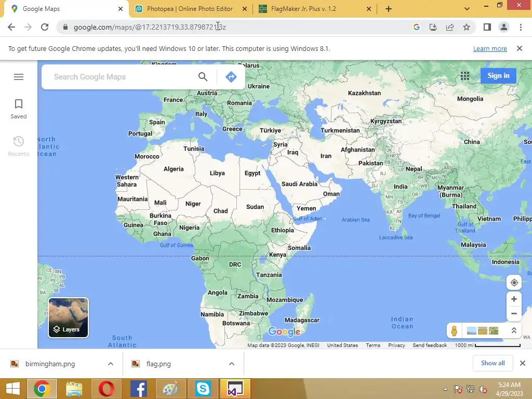The width and height of the screenshot is (532, 399).
Task: Open the tab search dropdown
Action: coord(467,9)
